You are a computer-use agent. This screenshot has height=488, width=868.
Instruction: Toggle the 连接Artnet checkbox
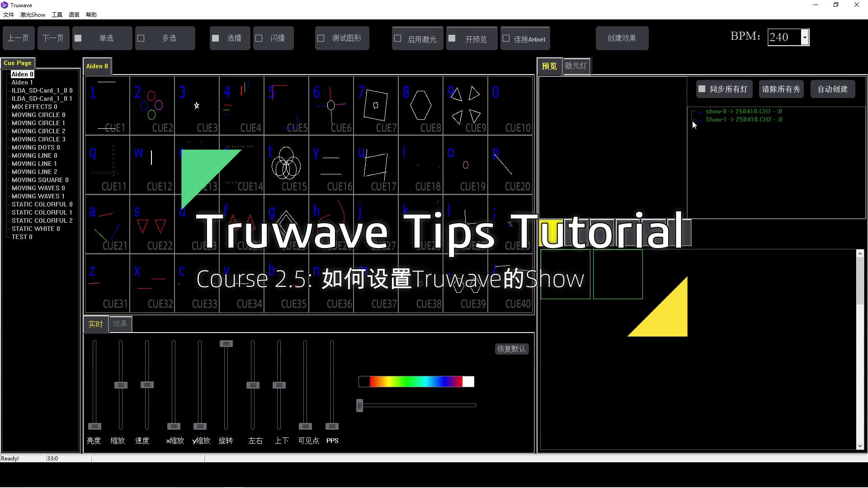pyautogui.click(x=506, y=38)
